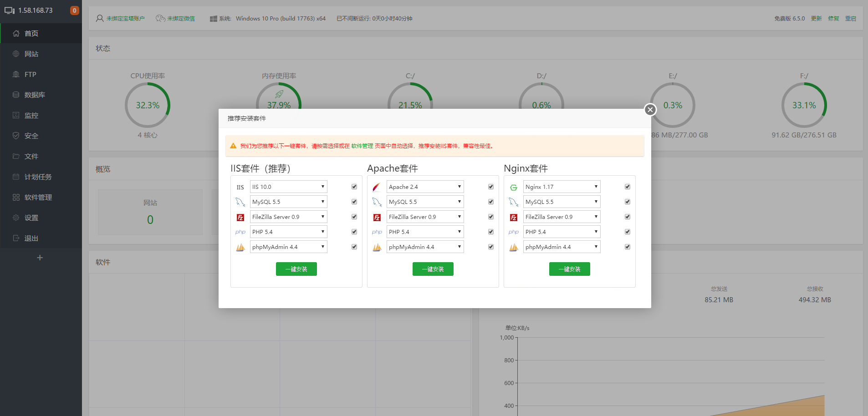Click PHP icon in IIS suite
This screenshot has height=416, width=868.
click(240, 232)
